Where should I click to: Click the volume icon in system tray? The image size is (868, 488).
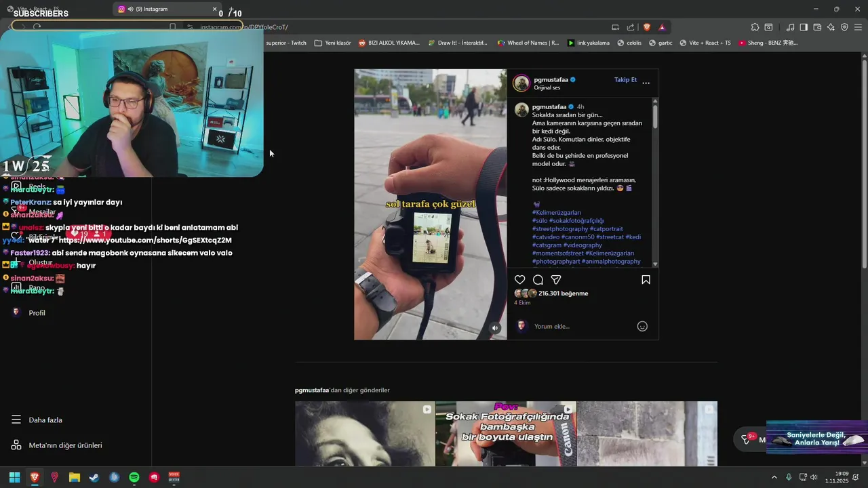point(814,477)
